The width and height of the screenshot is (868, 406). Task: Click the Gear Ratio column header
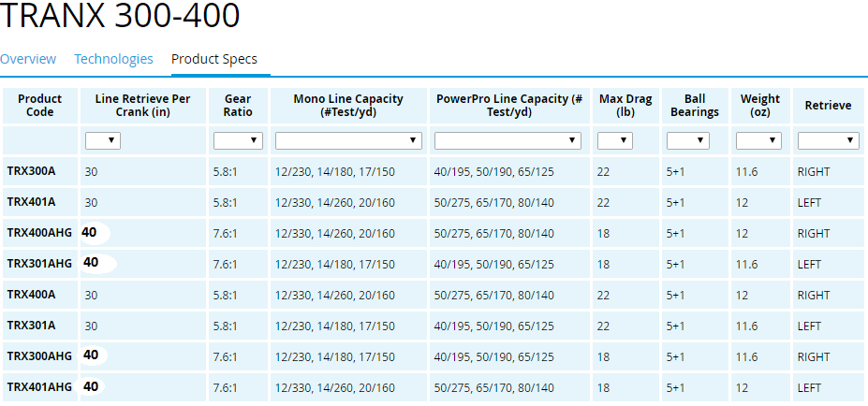[238, 106]
